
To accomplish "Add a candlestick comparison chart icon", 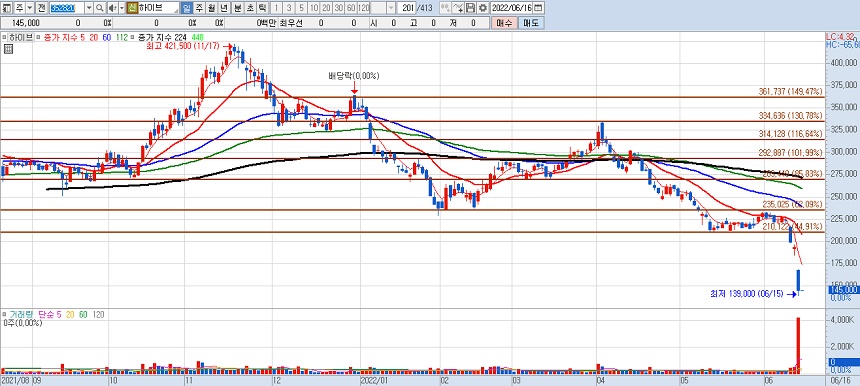I will coord(445,8).
